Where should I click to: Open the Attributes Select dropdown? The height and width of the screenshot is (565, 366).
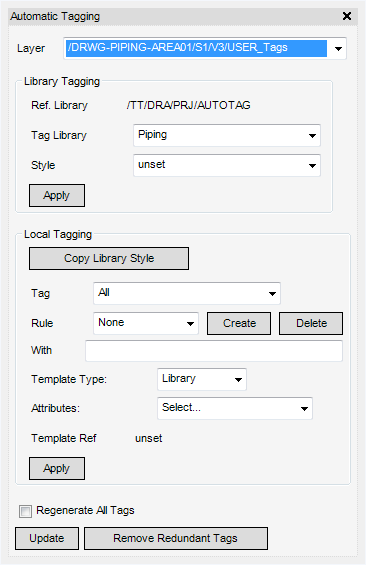235,408
